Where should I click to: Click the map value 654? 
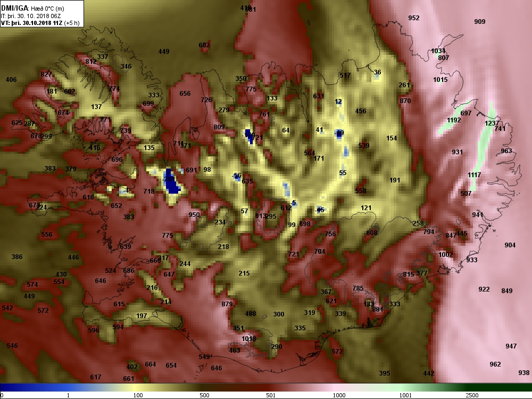[171, 365]
